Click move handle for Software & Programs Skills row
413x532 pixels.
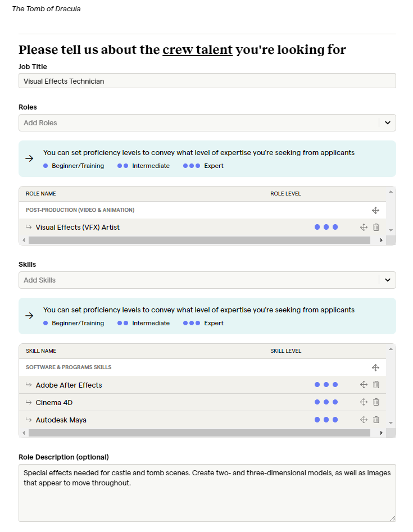tap(375, 367)
